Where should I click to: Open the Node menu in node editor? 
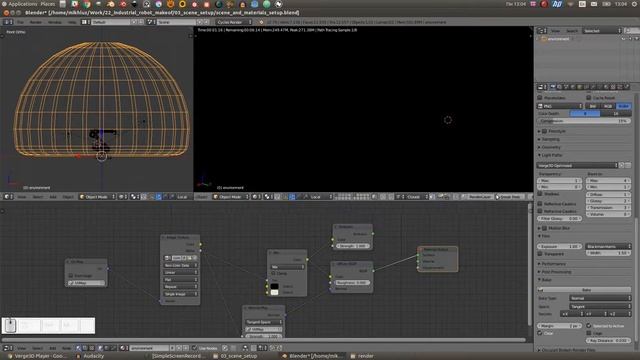pos(66,348)
